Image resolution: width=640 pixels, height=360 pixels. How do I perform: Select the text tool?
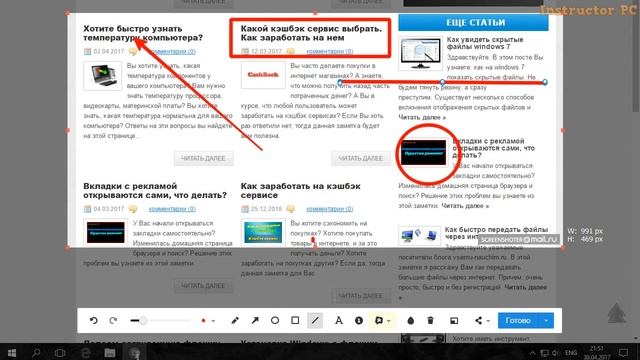point(338,320)
